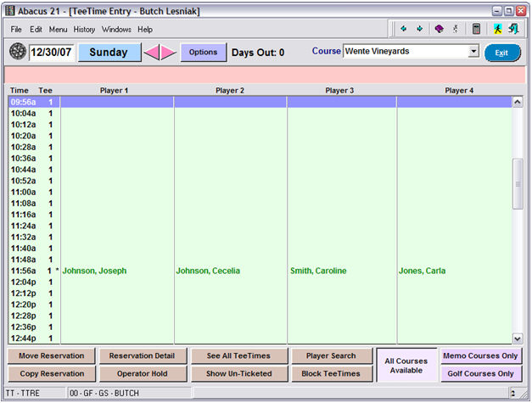The height and width of the screenshot is (403, 532).
Task: Click the Options button
Action: (x=203, y=53)
